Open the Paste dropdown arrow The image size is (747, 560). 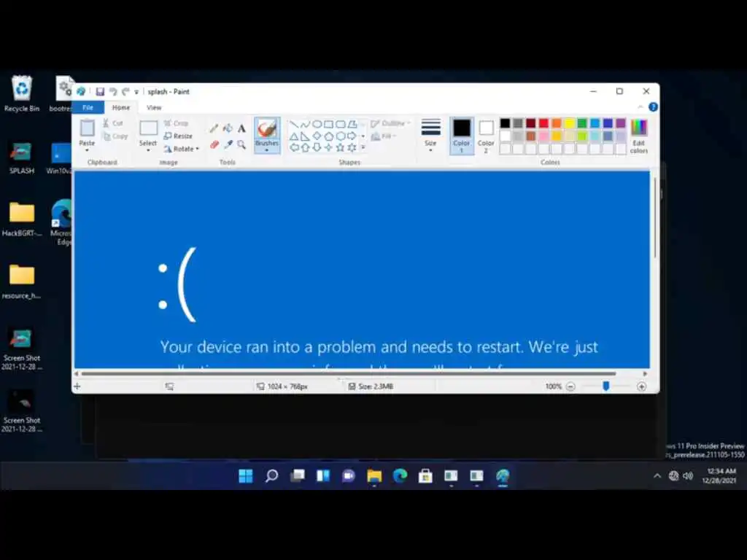coord(88,151)
